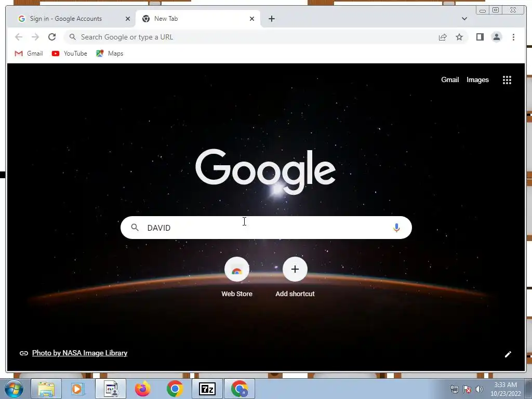
Task: Start voice search with microphone
Action: tap(396, 228)
